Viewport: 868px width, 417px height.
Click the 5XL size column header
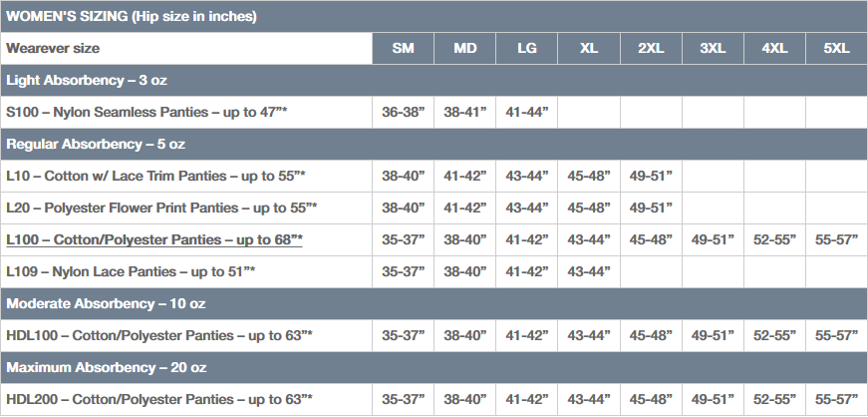(x=836, y=48)
